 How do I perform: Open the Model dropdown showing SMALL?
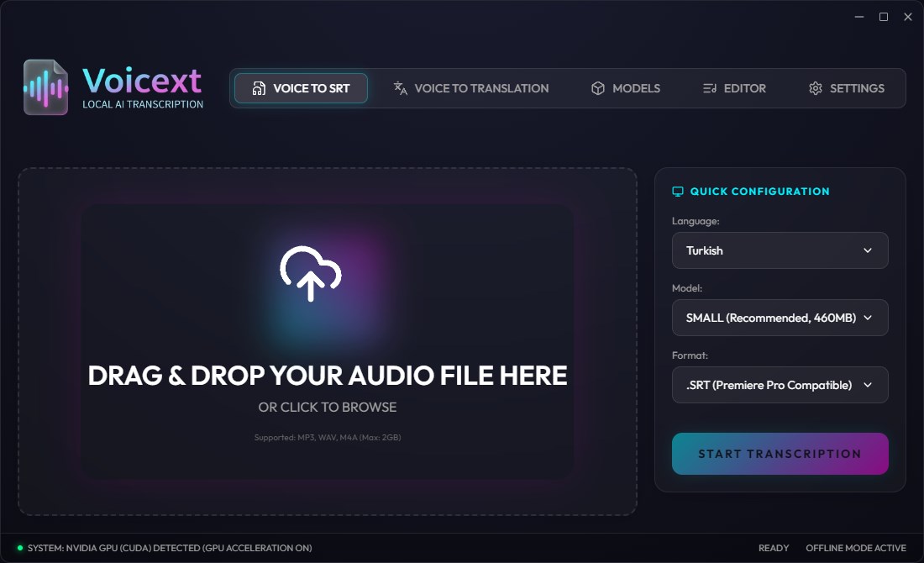[x=780, y=318]
